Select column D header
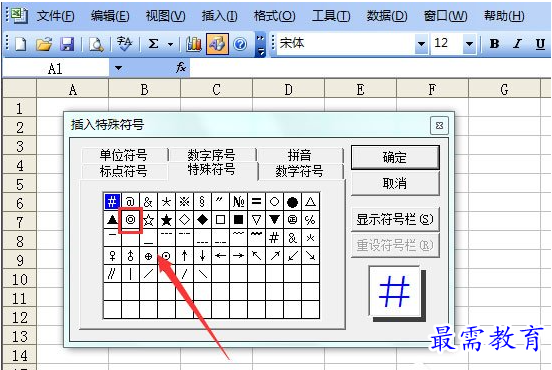The width and height of the screenshot is (552, 370). point(288,89)
